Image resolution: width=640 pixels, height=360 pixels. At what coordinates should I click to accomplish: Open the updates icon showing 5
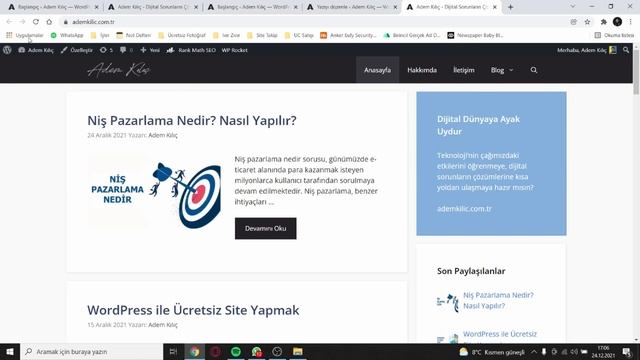point(106,50)
